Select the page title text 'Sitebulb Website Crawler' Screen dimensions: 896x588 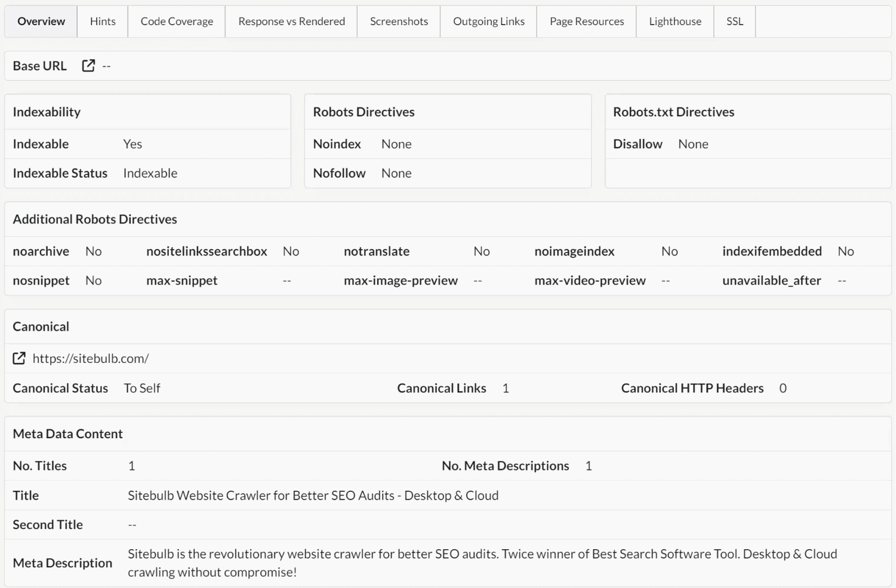(x=313, y=495)
